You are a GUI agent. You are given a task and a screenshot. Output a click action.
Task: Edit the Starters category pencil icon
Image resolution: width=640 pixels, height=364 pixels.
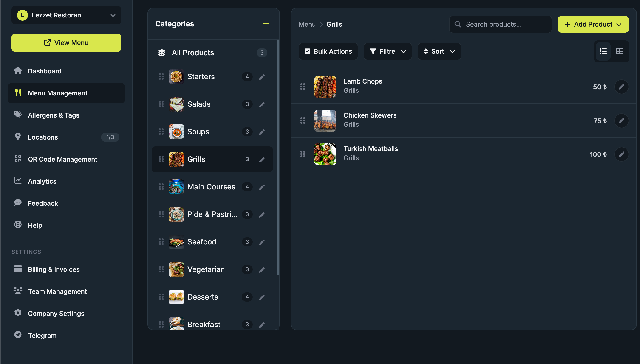pyautogui.click(x=262, y=77)
